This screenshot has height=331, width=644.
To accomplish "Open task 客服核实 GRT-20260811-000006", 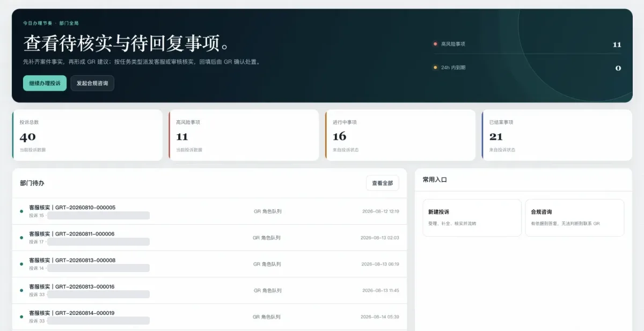I will 209,238.
